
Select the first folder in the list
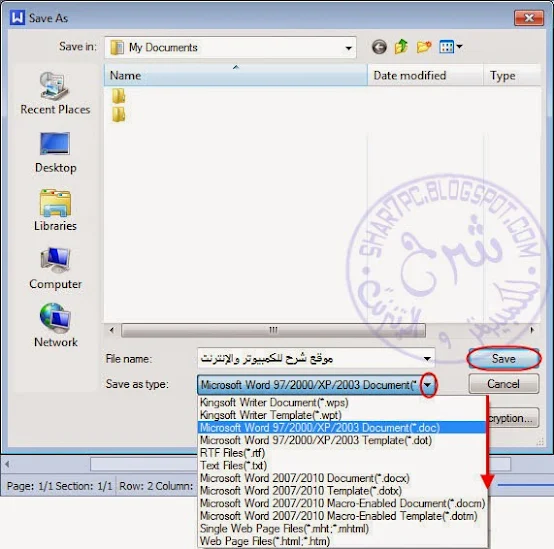118,96
